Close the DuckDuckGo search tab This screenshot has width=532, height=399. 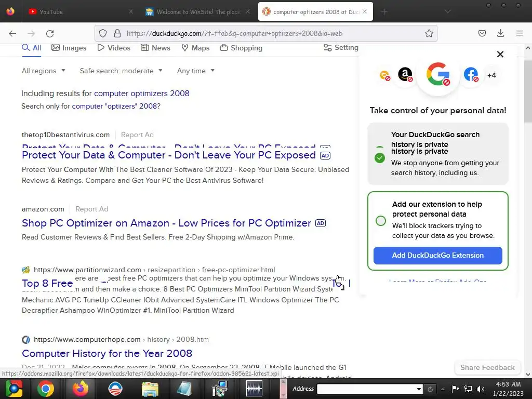[x=365, y=11]
